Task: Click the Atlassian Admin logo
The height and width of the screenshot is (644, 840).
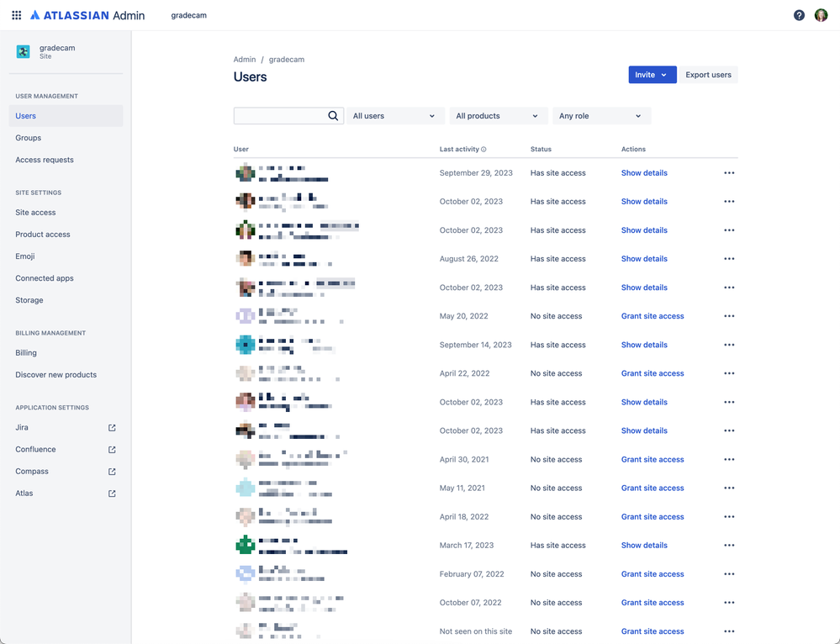Action: (x=87, y=15)
